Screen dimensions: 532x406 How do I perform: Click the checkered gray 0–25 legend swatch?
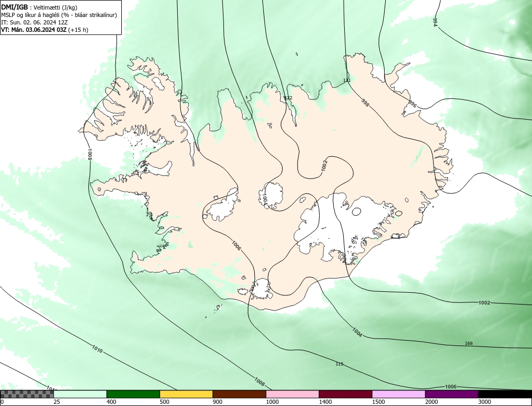27,394
